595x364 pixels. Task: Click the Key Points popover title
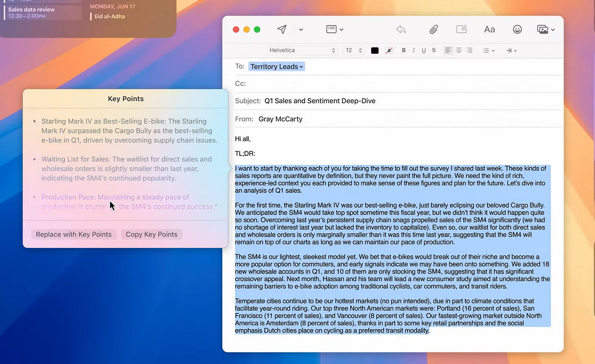pyautogui.click(x=126, y=99)
